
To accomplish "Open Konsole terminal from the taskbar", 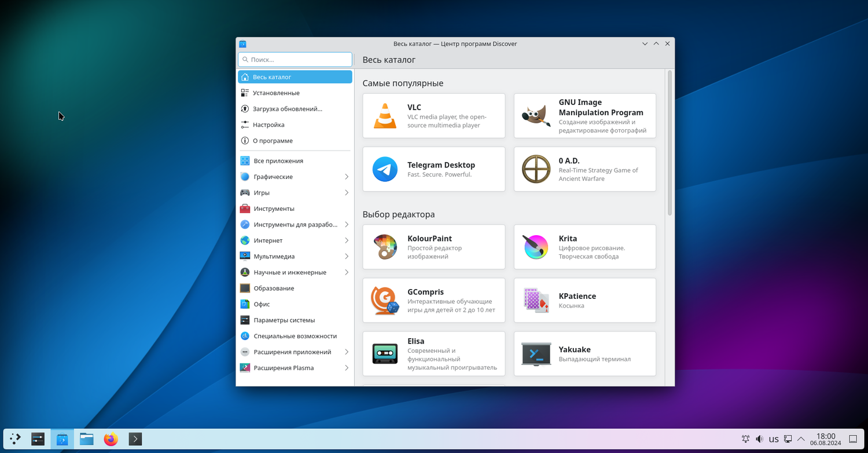I will 135,439.
